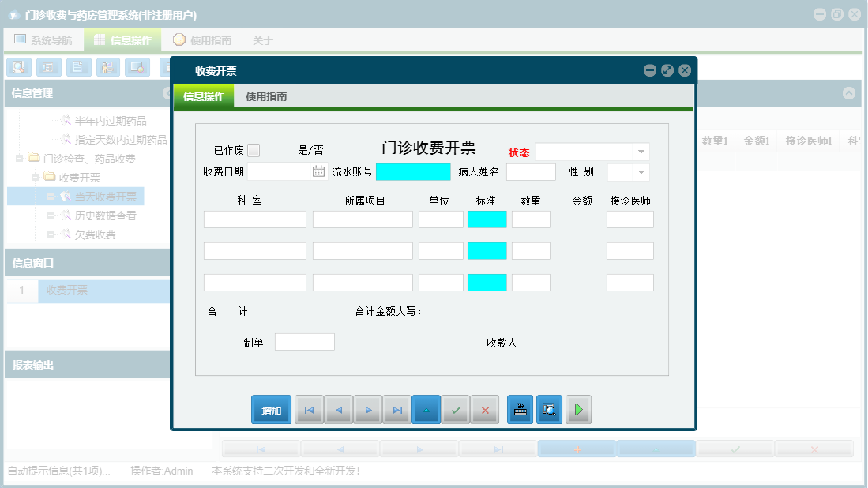Go to the previous record arrow
This screenshot has height=488, width=868.
click(339, 410)
